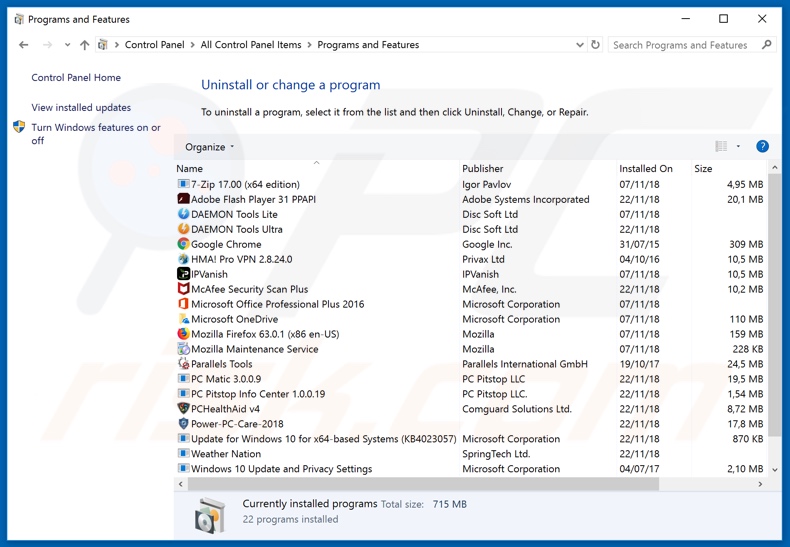Open the recent locations dropdown arrow
790x547 pixels.
67,45
